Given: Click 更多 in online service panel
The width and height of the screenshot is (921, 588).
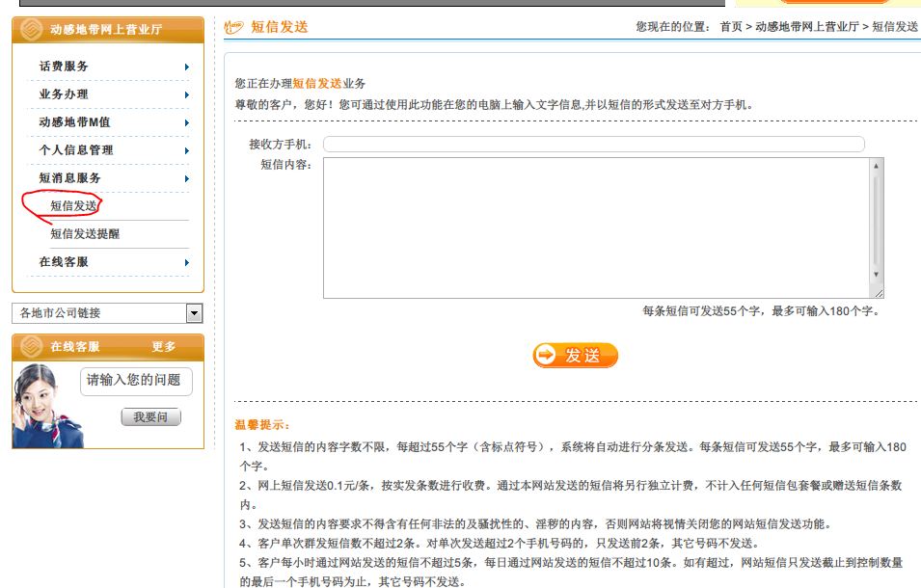Looking at the screenshot, I should 164,347.
